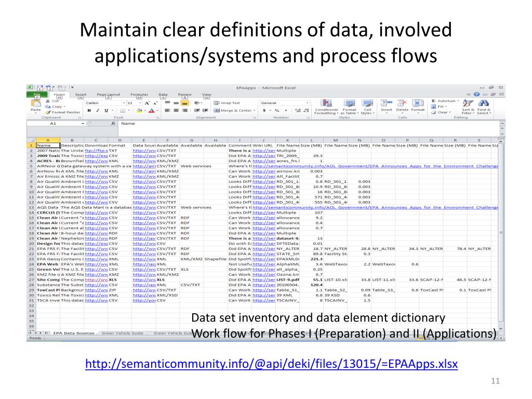Switch to the Review tab
The height and width of the screenshot is (399, 532).
tap(184, 95)
